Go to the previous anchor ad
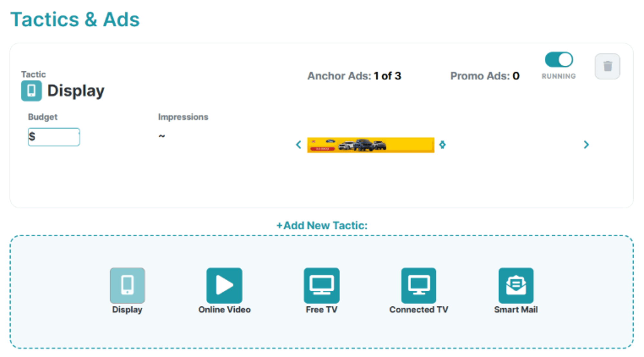The height and width of the screenshot is (357, 644). click(x=298, y=145)
